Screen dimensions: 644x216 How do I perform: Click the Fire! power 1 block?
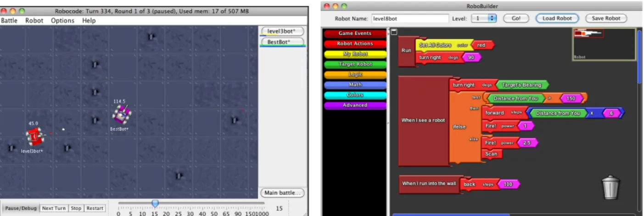(x=499, y=125)
